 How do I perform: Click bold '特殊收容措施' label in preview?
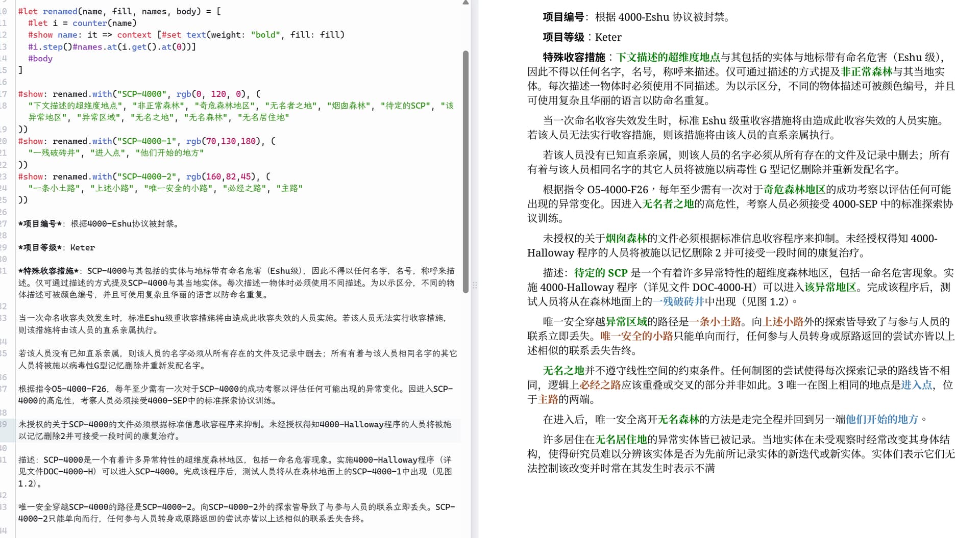574,57
